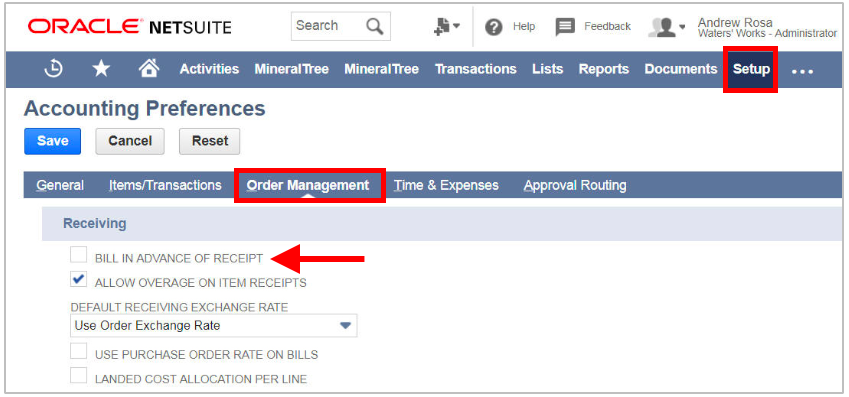
Task: Click the Default Receiving Exchange Rate label
Action: click(x=179, y=307)
